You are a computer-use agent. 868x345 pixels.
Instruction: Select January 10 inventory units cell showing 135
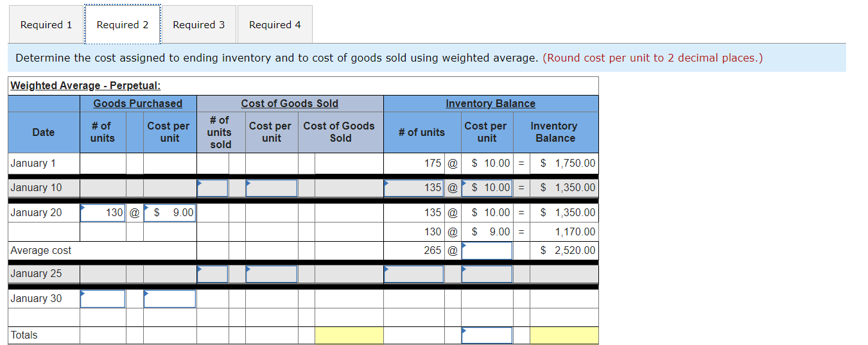coord(413,188)
